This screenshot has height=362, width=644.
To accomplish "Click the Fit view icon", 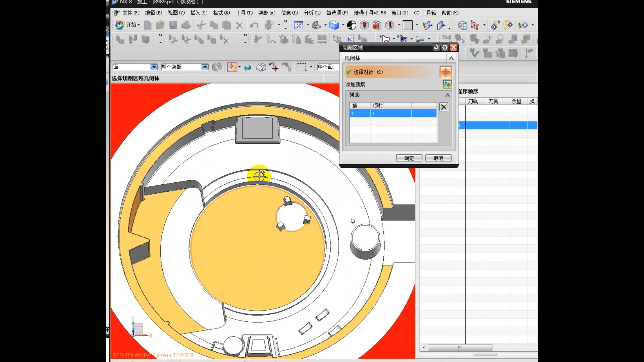I will [x=299, y=25].
